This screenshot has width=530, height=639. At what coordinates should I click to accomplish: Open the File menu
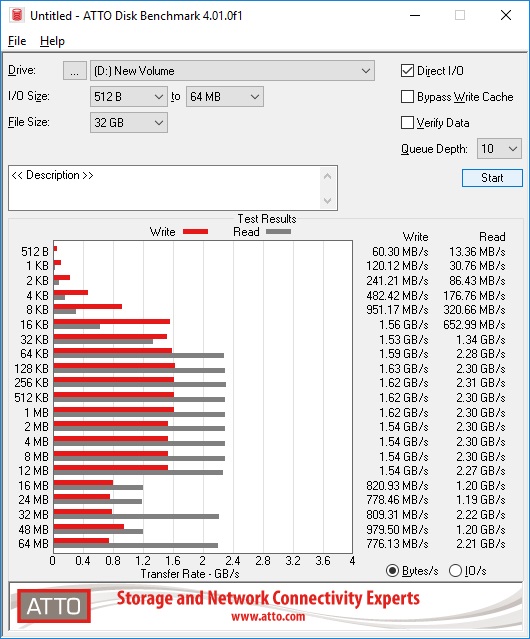pyautogui.click(x=17, y=41)
